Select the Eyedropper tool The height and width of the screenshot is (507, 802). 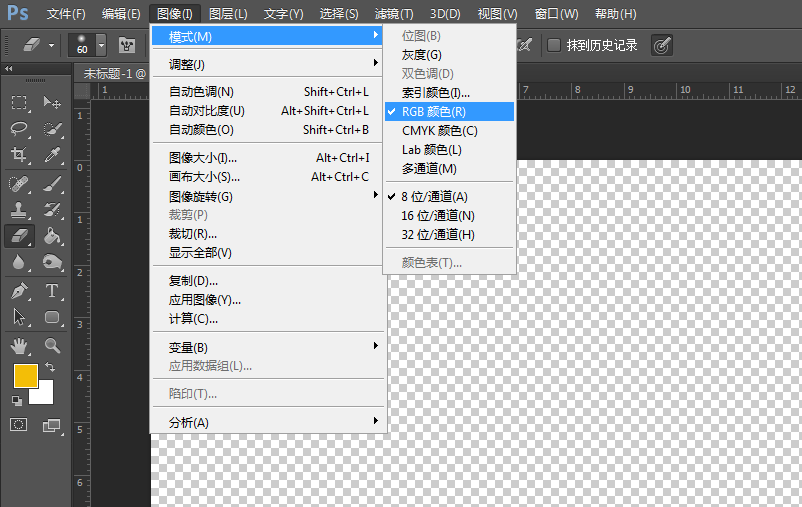point(52,154)
